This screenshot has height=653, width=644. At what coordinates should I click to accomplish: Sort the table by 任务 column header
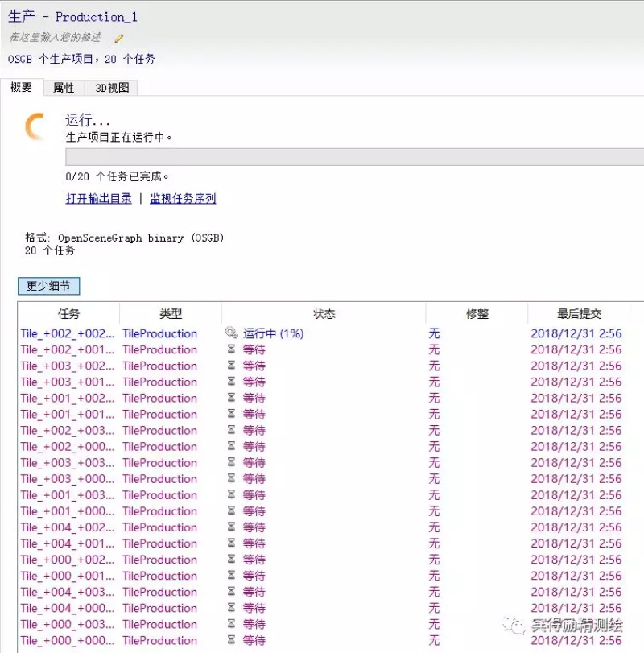69,314
